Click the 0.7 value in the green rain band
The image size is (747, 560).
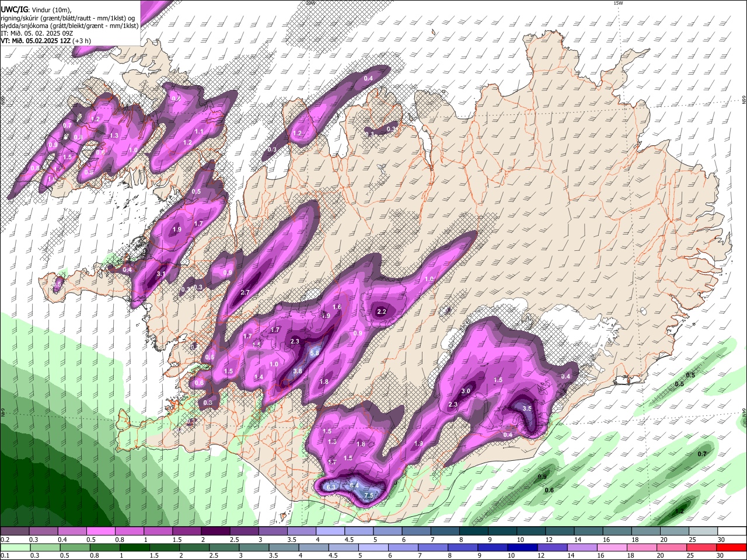702,454
